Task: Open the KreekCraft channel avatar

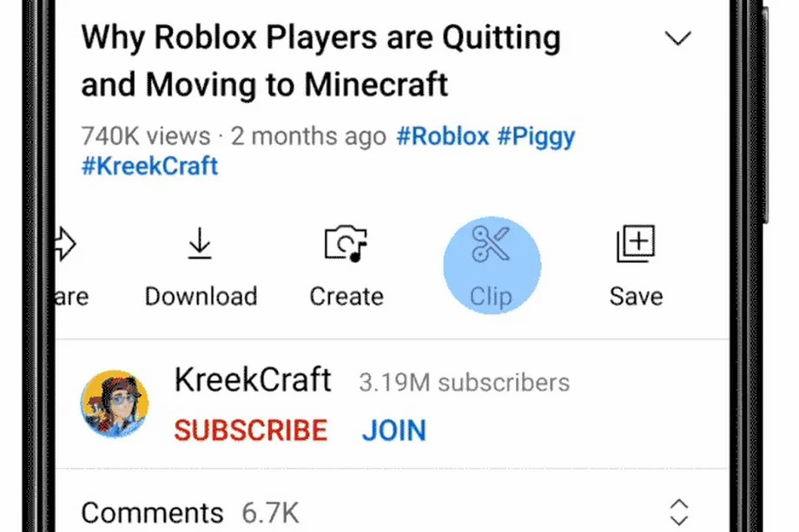Action: coord(115,404)
